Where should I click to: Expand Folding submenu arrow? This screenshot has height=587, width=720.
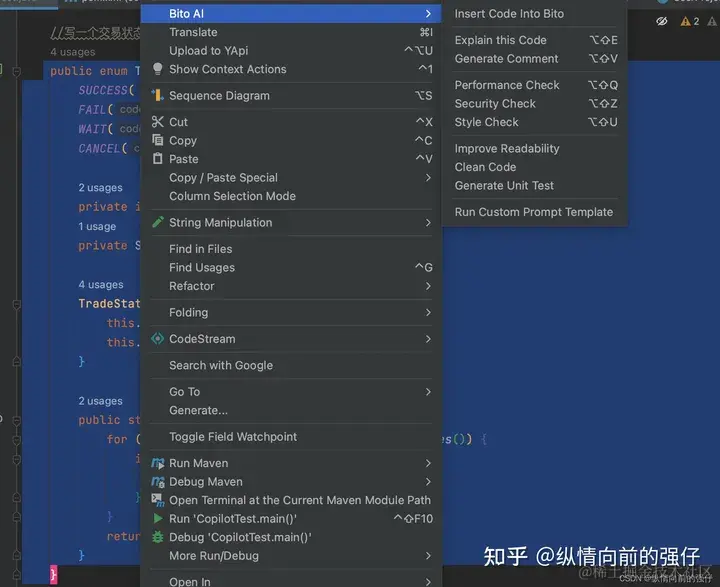[428, 312]
